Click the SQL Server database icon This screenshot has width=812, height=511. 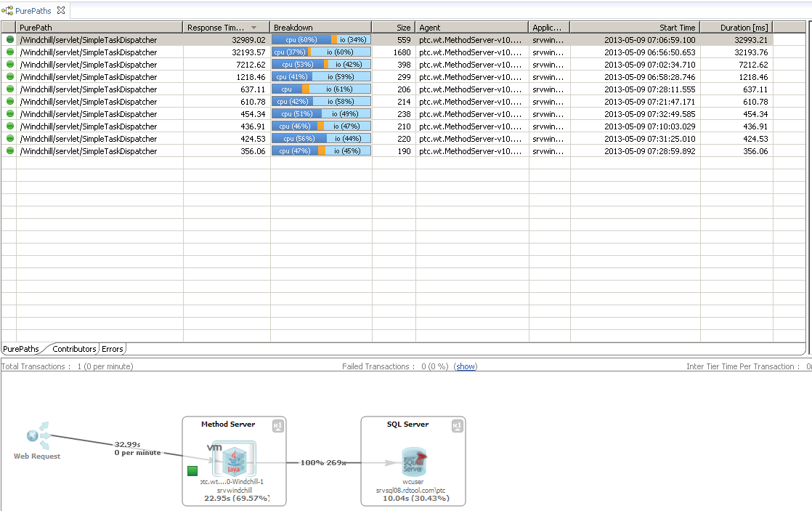click(414, 462)
